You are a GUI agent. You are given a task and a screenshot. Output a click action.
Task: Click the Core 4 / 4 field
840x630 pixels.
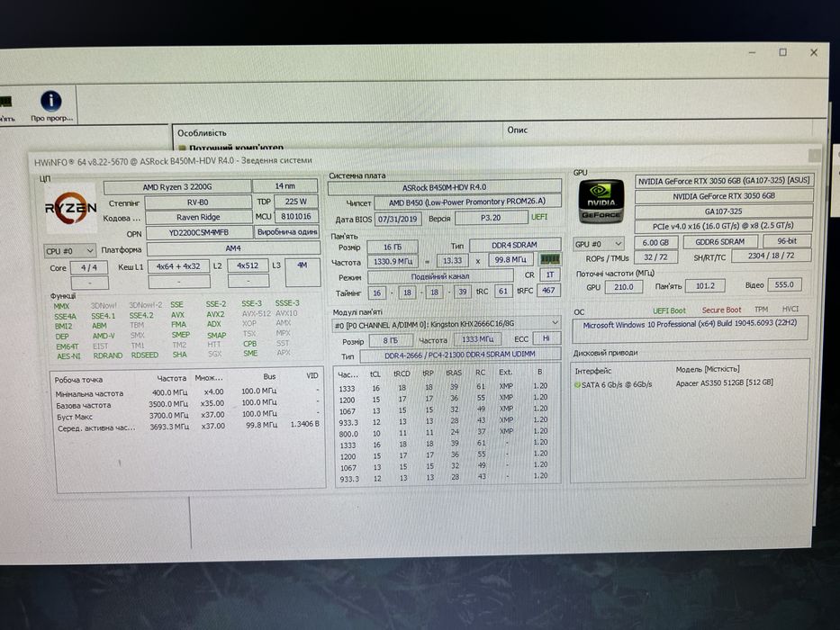(x=89, y=267)
